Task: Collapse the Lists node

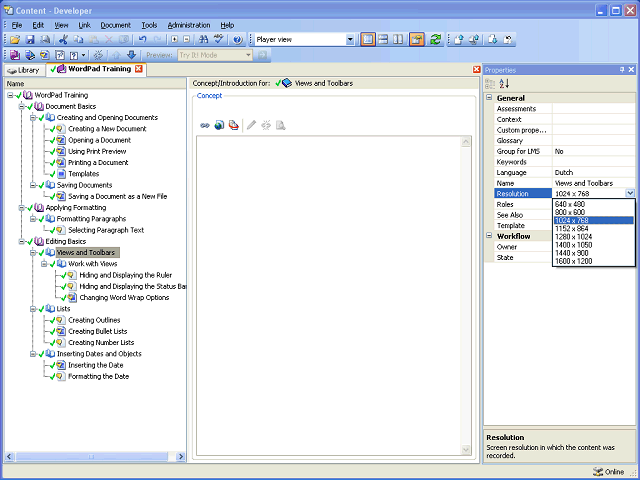Action: coord(33,309)
